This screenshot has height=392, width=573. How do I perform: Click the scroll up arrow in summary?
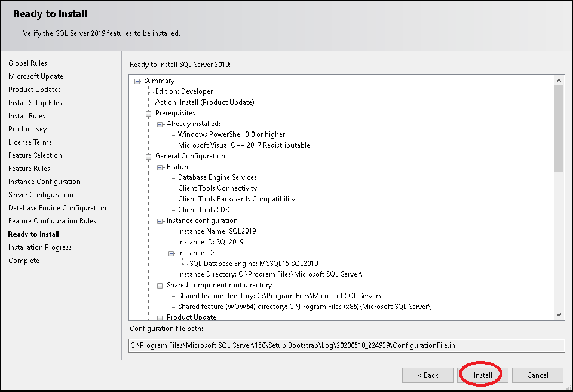pos(559,81)
